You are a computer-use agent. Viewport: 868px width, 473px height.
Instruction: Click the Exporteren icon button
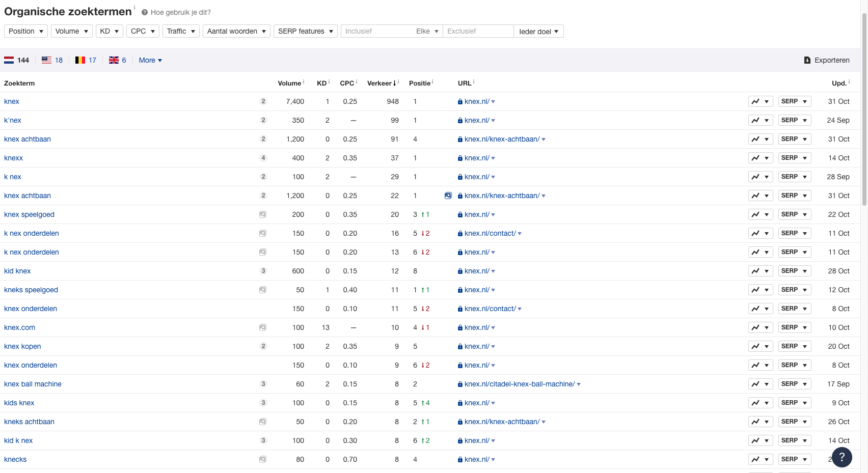click(x=827, y=60)
